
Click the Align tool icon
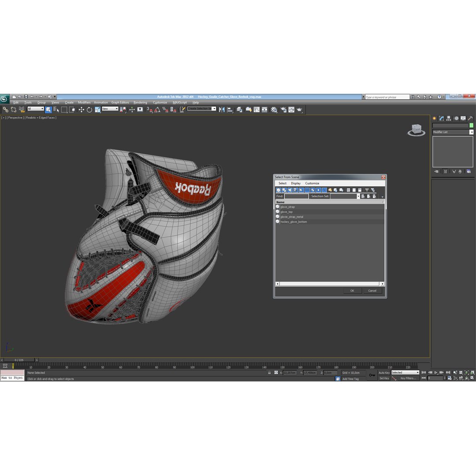230,110
